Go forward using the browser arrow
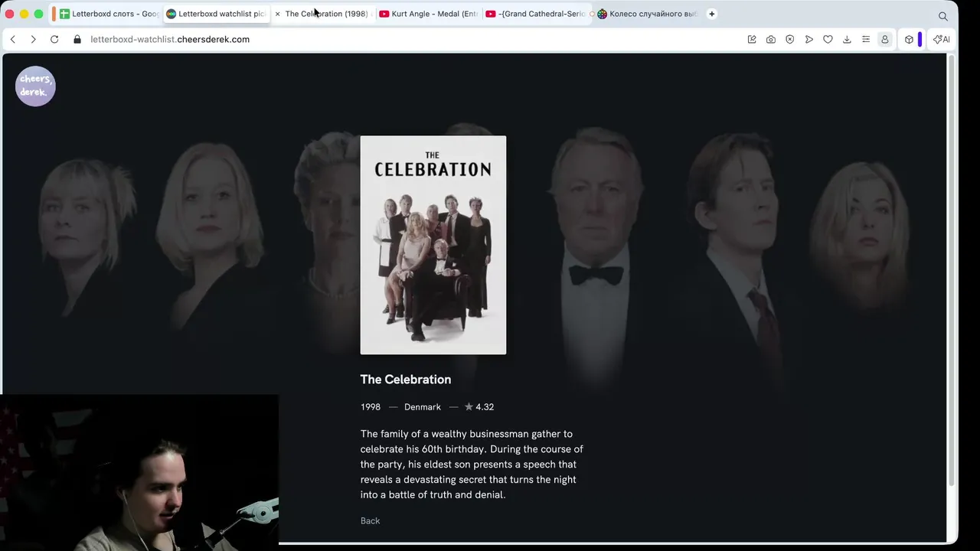This screenshot has height=551, width=980. point(33,39)
